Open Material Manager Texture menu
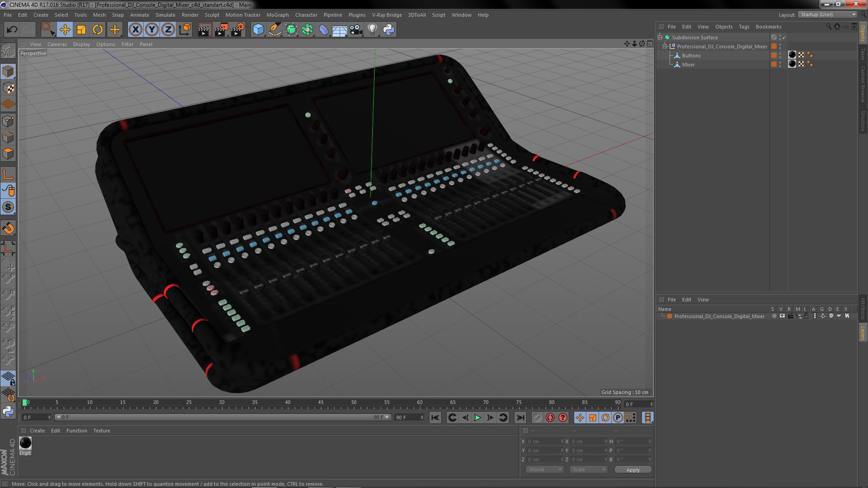The height and width of the screenshot is (488, 868). [x=102, y=431]
